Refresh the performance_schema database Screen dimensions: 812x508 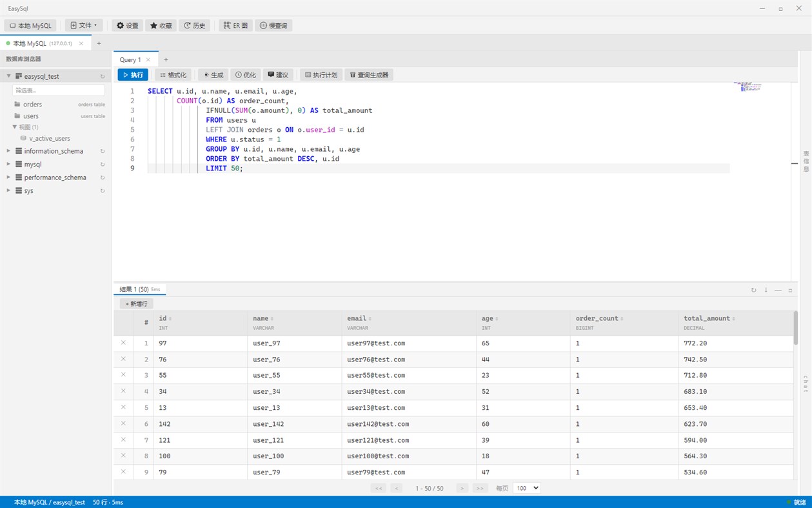(103, 178)
